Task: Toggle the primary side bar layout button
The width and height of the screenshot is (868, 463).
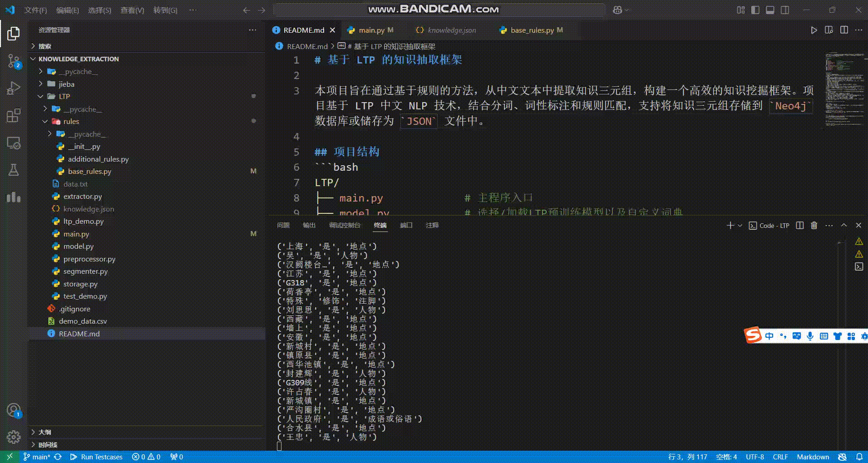Action: 755,10
